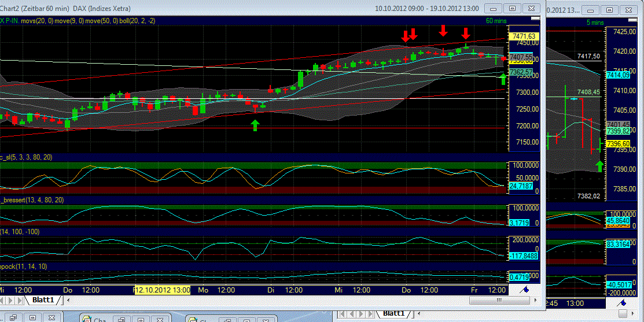644x322 pixels.
Task: Click the 45,8640 indicator value in 5 mins window
Action: [x=618, y=220]
